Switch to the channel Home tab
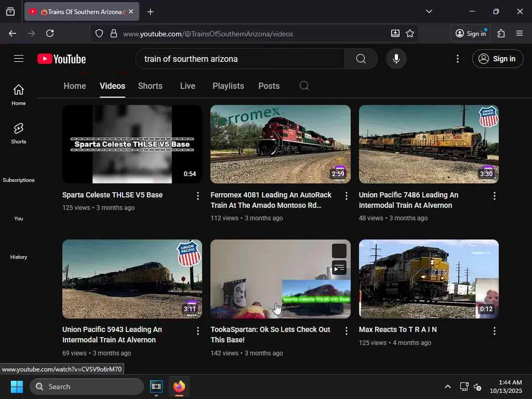532x399 pixels. coord(75,86)
